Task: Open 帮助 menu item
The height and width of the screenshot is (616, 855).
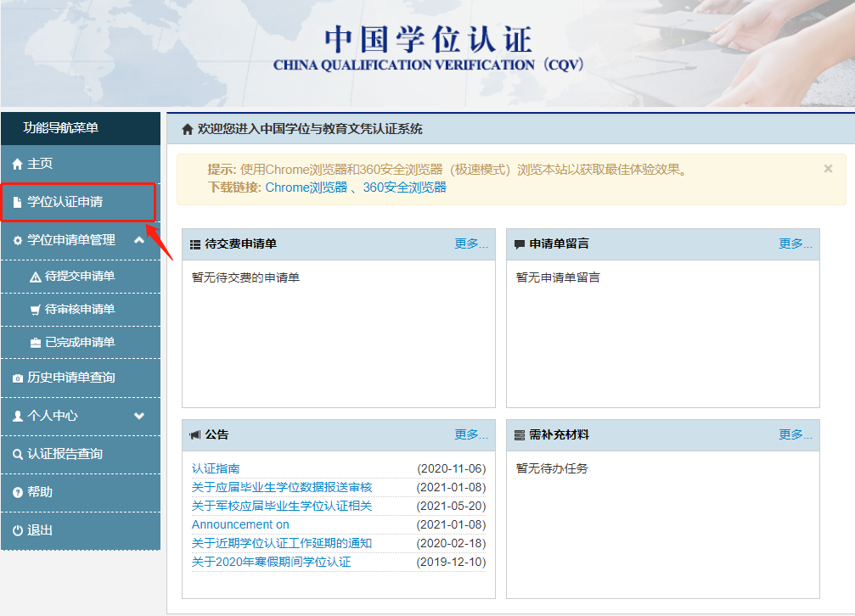Action: coord(81,492)
